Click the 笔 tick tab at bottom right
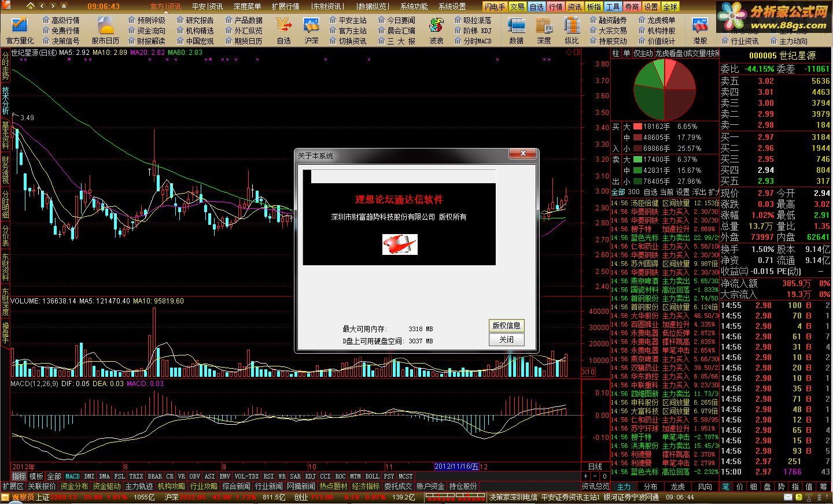The height and width of the screenshot is (504, 833). [x=725, y=487]
